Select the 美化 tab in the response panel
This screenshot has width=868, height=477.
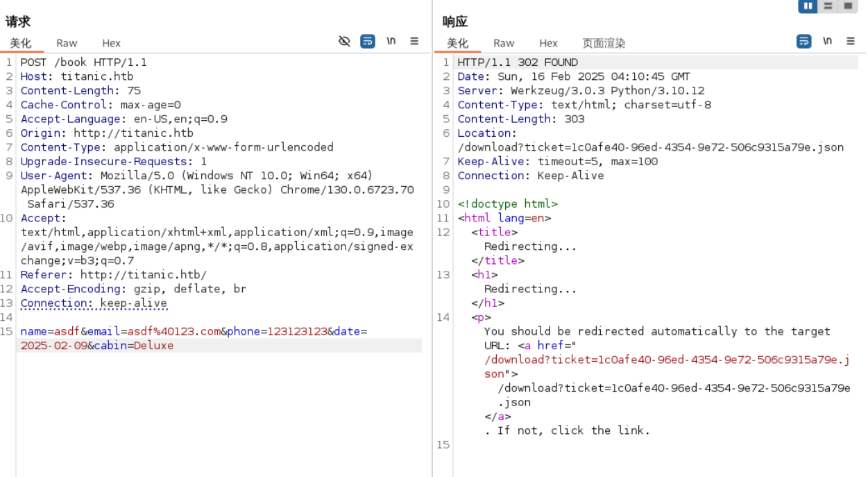coord(457,43)
